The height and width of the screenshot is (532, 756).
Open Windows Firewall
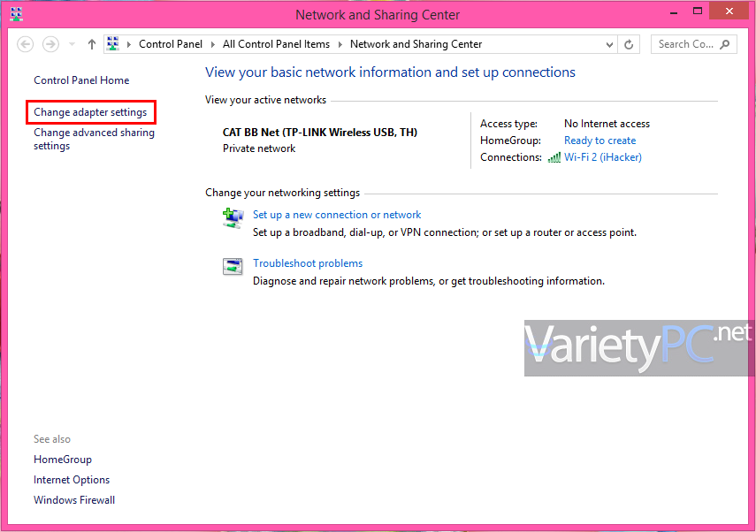73,499
